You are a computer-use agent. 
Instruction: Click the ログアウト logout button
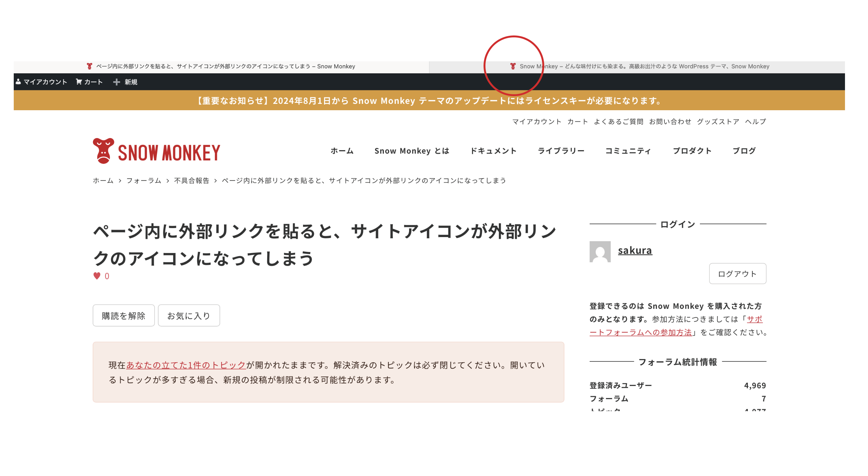tap(737, 273)
